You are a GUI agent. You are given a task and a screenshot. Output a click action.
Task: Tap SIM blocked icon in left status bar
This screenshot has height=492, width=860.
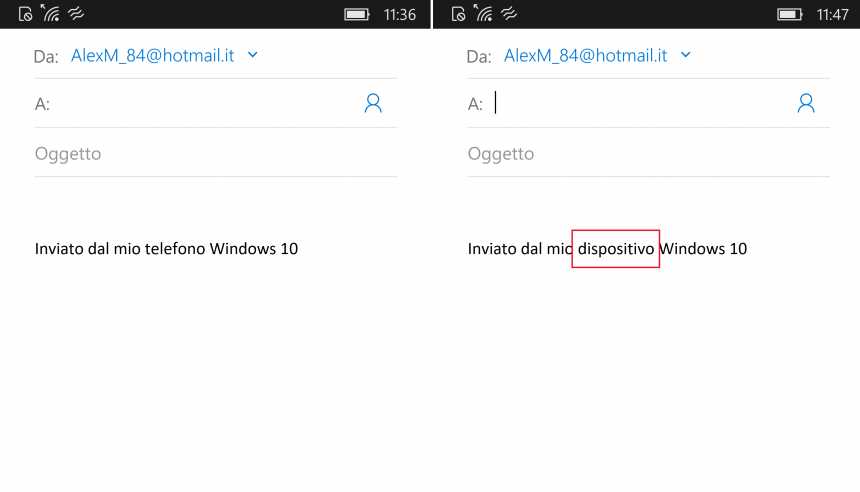(25, 14)
